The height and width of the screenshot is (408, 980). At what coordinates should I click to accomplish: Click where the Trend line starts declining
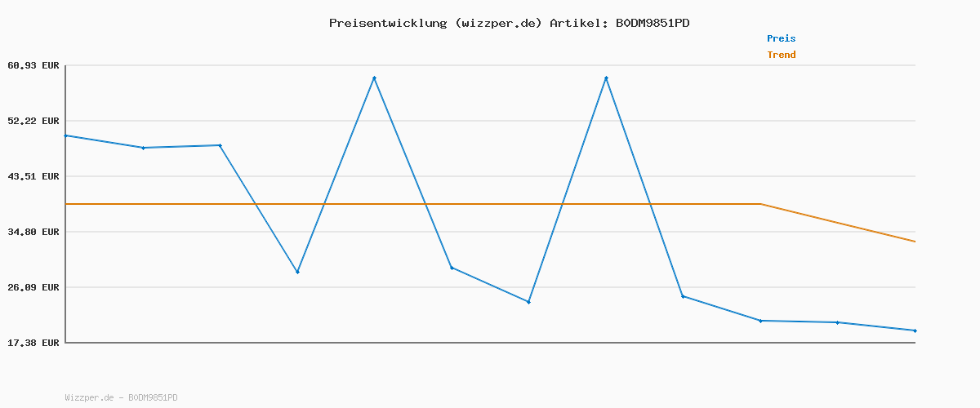[760, 204]
